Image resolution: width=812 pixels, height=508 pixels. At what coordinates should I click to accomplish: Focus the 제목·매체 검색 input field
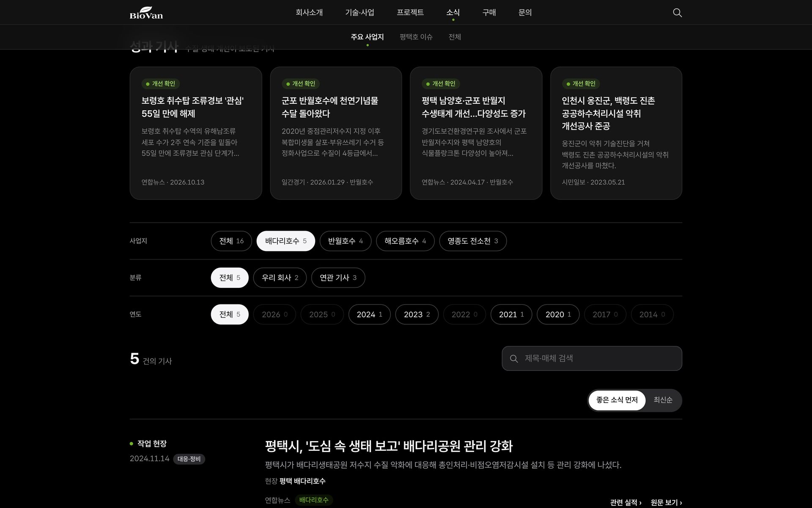[592, 359]
